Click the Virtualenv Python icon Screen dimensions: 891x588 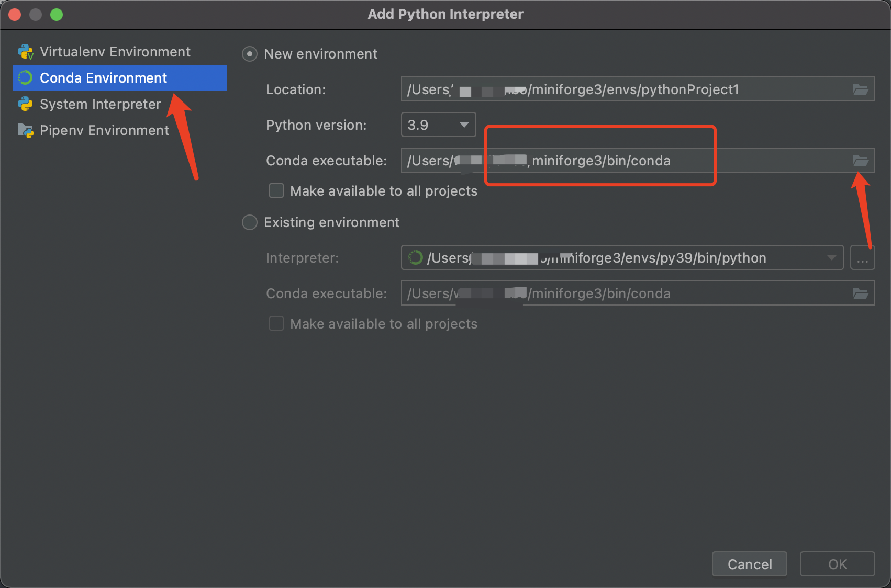click(26, 52)
